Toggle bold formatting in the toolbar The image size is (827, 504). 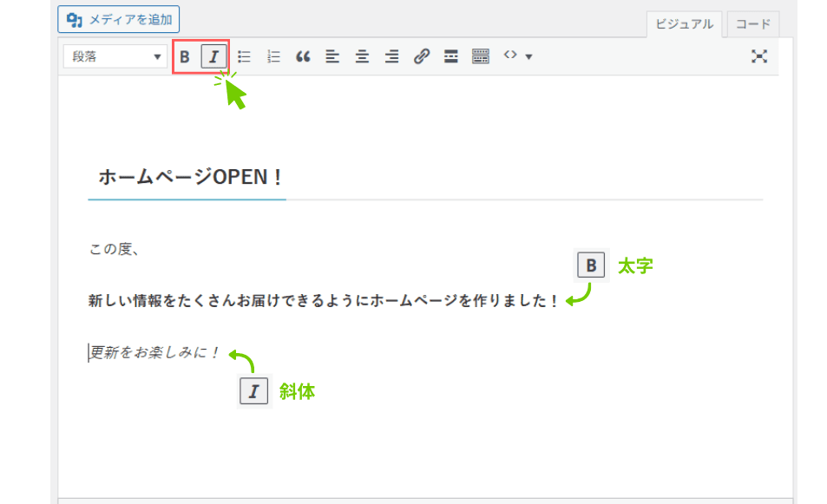point(185,56)
